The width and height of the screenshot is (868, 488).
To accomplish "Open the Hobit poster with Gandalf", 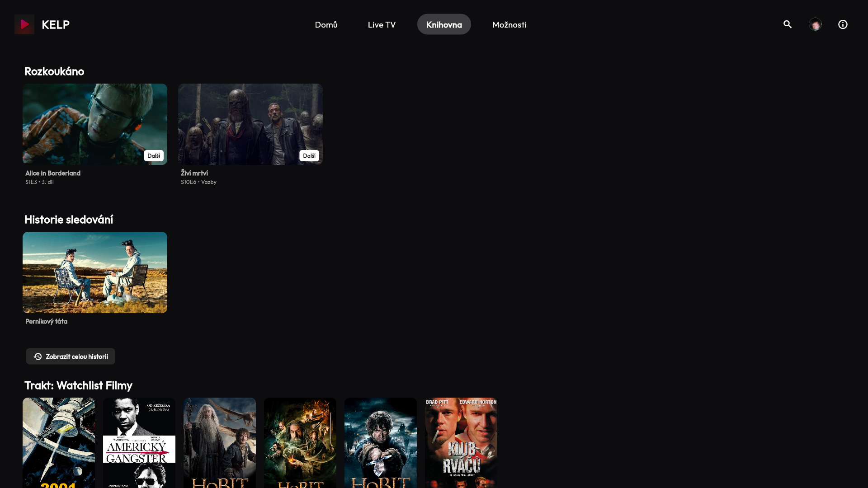I will (x=220, y=443).
